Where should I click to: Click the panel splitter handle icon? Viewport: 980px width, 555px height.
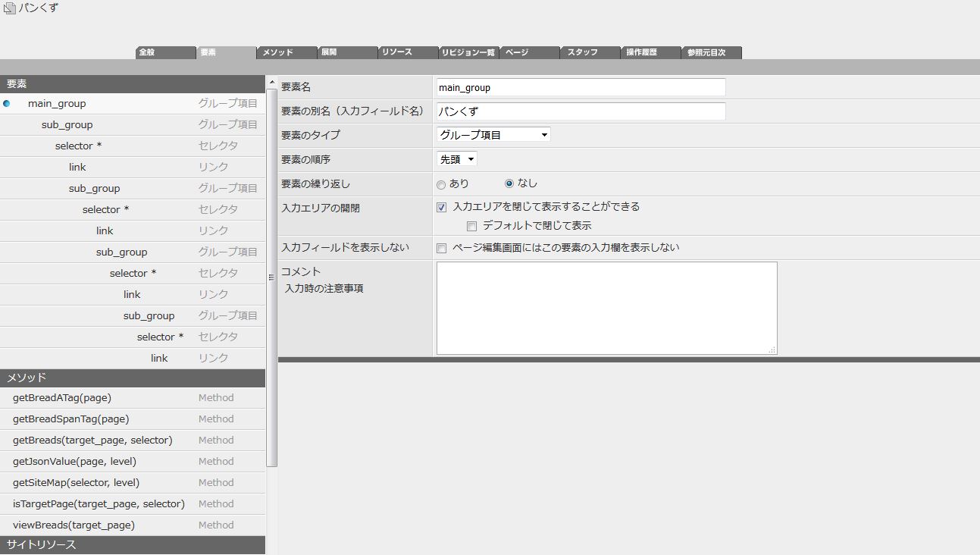(271, 277)
